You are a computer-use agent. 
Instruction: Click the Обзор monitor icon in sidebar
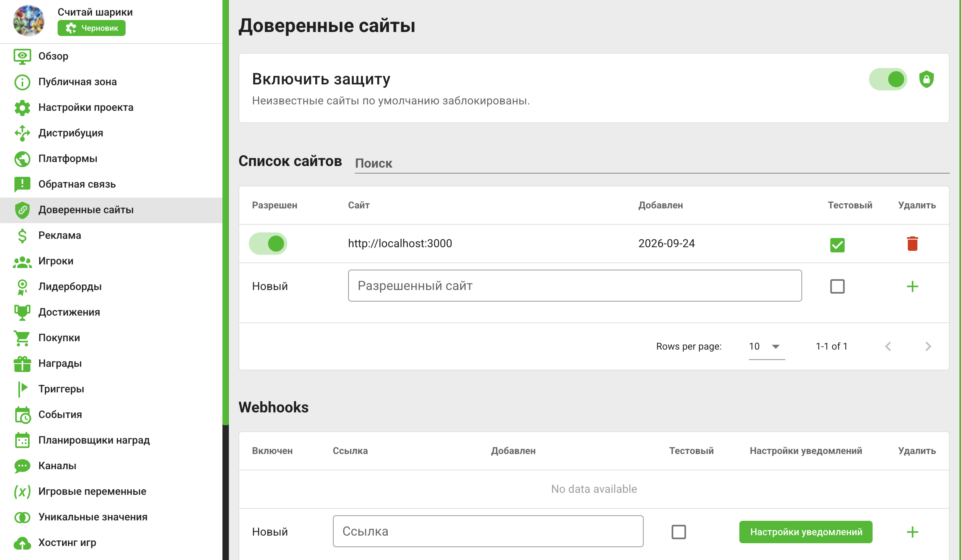pos(22,56)
